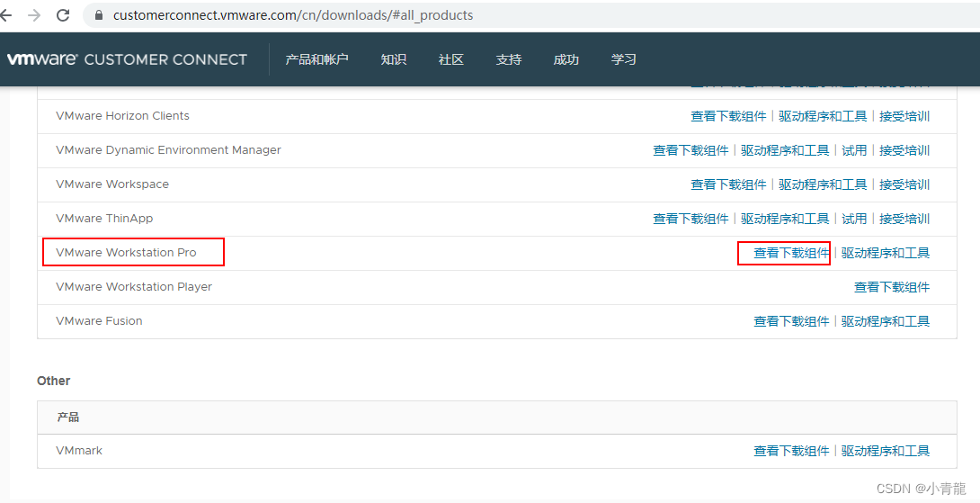
Task: Click 查看下载组件 for VMware Horizon Clients
Action: click(x=728, y=116)
